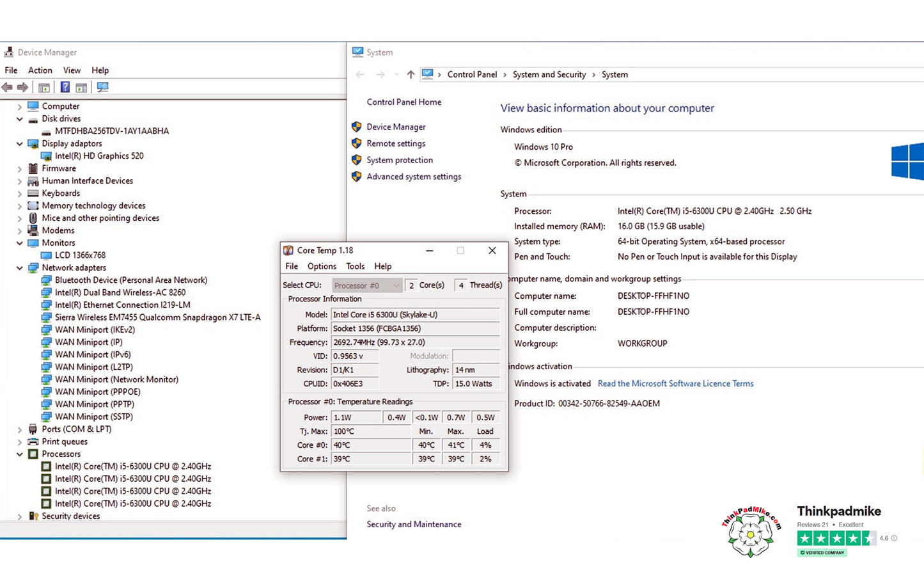
Task: Click the Core Temp thermometer title bar icon
Action: 288,251
